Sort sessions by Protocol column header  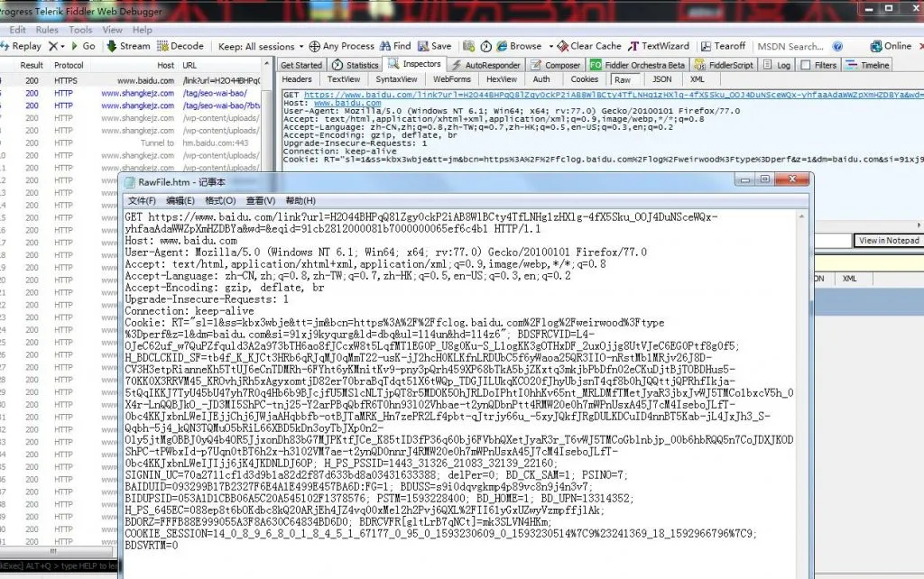(x=69, y=65)
